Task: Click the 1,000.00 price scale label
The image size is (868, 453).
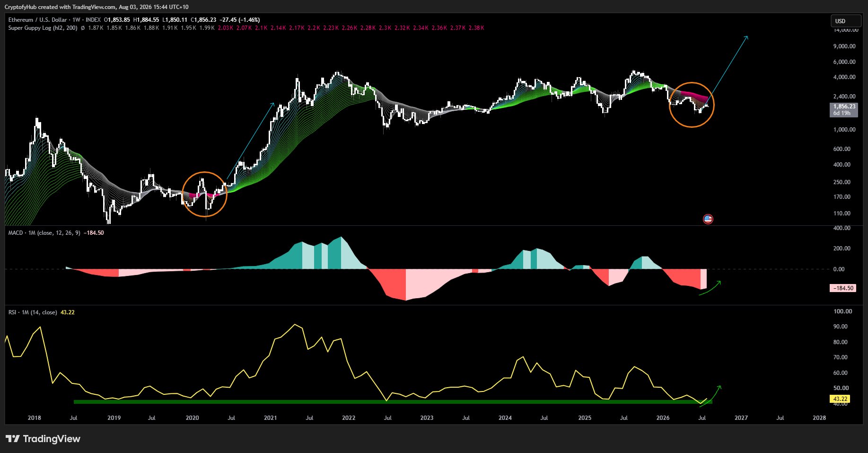Action: 844,130
